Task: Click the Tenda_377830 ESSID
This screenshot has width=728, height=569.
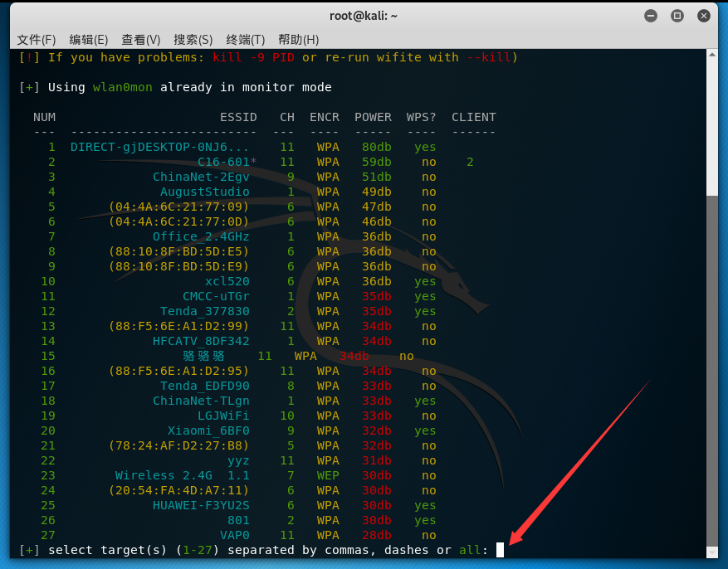Action: [x=205, y=311]
